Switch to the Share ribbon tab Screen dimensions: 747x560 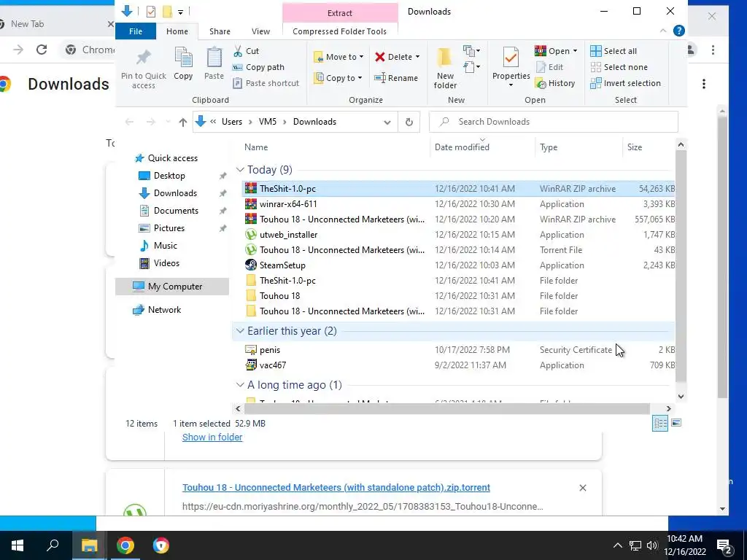tap(220, 31)
